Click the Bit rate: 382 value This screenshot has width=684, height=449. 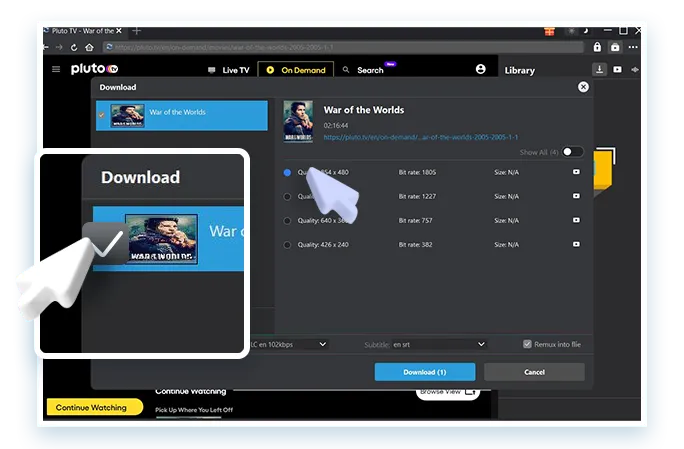(x=415, y=244)
